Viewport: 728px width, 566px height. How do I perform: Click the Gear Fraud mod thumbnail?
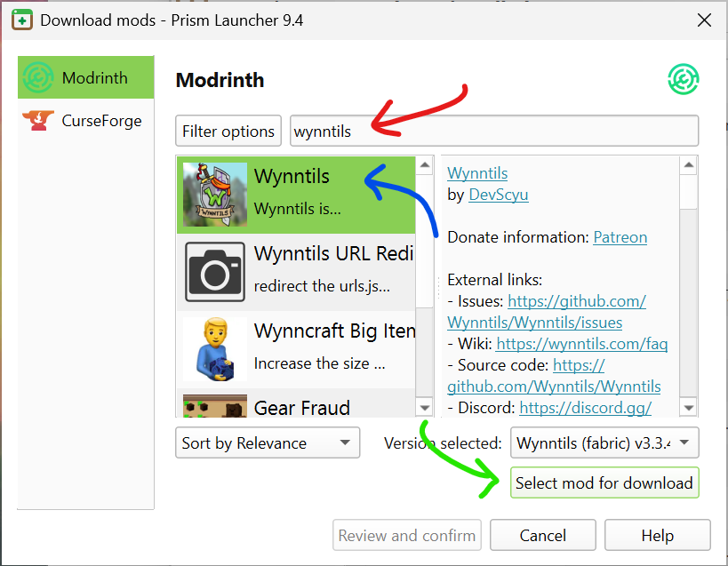[x=213, y=408]
